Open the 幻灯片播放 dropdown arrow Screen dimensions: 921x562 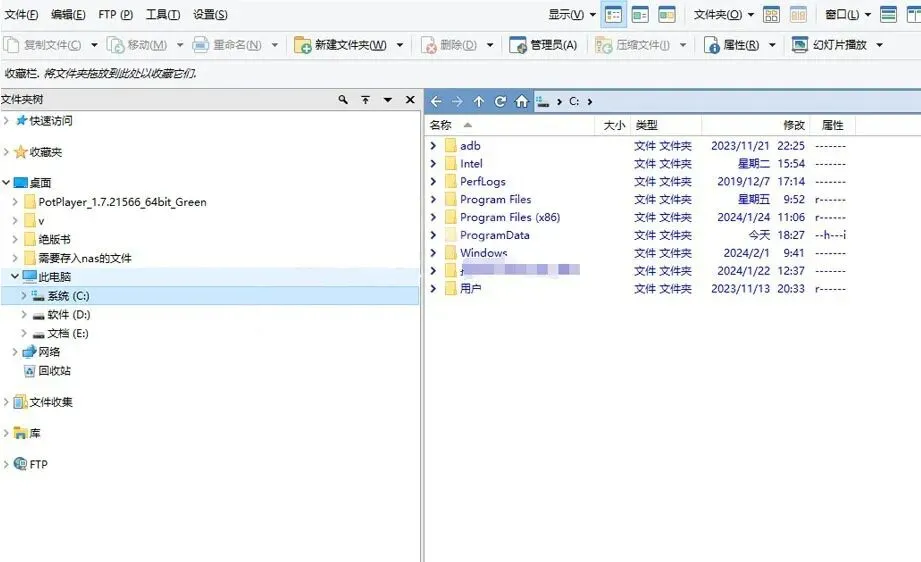click(x=879, y=45)
